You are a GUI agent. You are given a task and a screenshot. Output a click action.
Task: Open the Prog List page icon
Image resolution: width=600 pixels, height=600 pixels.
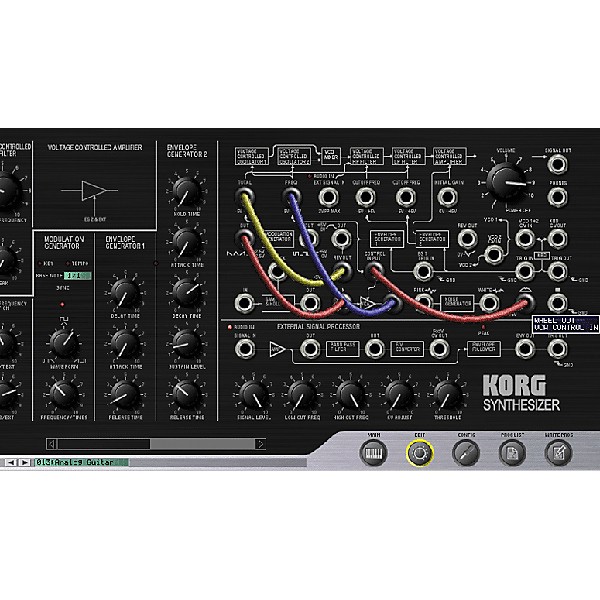pos(512,453)
